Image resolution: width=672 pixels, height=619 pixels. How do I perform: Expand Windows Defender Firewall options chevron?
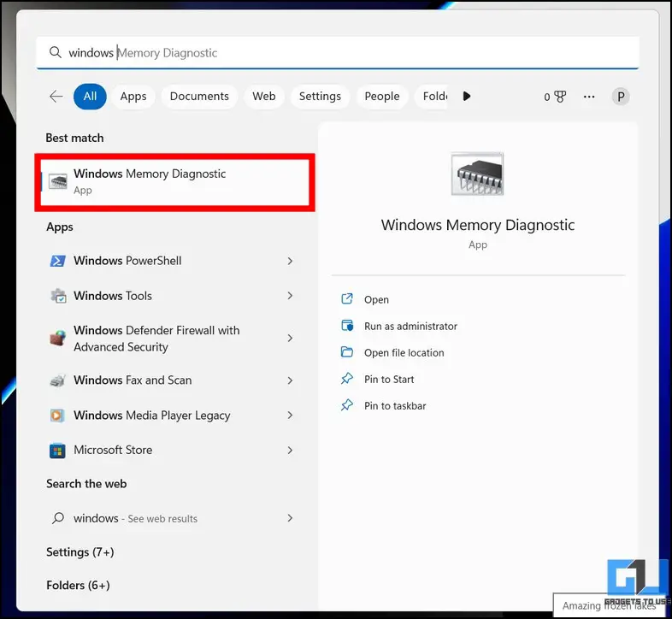290,339
